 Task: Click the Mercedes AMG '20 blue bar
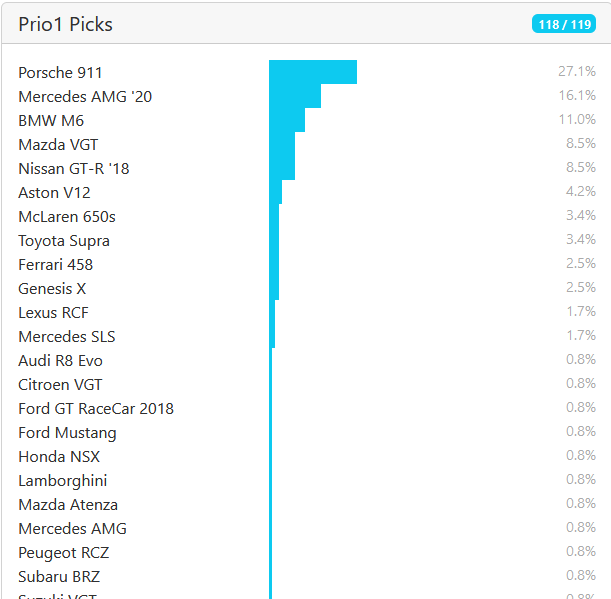click(295, 96)
